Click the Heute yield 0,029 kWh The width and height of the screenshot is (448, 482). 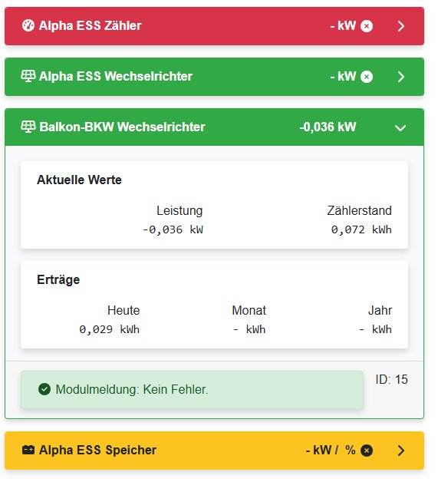pos(110,329)
